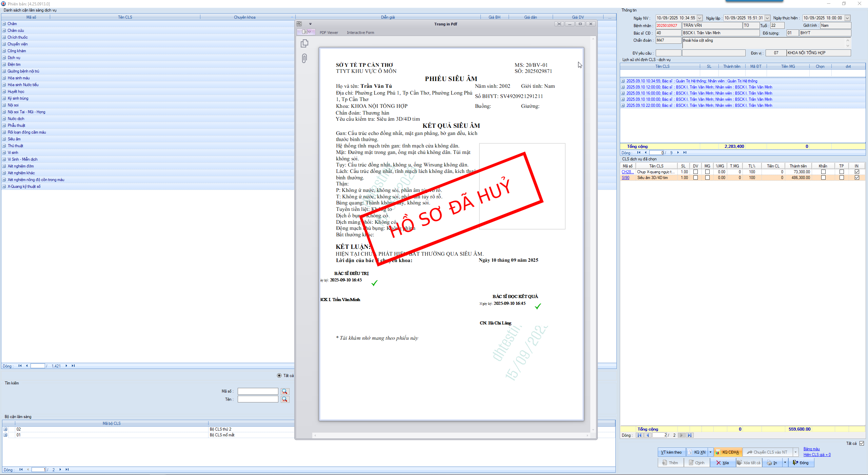The image size is (868, 475).
Task: Open the page thumbnails panel icon
Action: 304,43
